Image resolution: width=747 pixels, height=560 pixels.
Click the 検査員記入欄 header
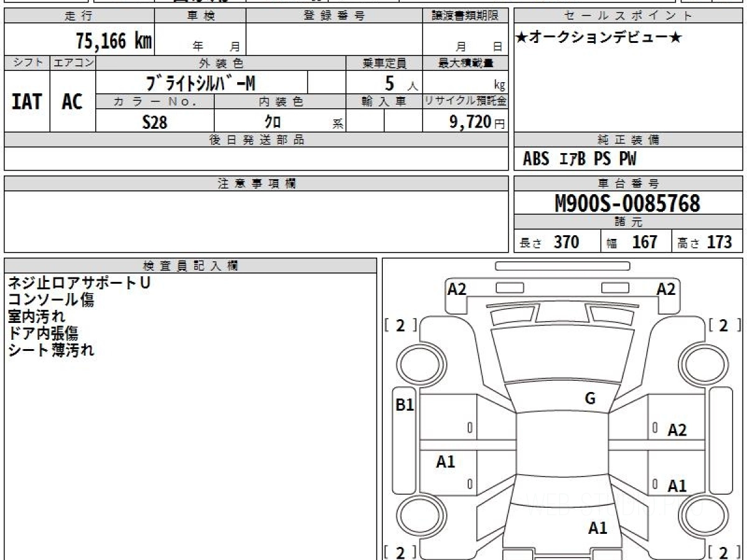coord(190,266)
